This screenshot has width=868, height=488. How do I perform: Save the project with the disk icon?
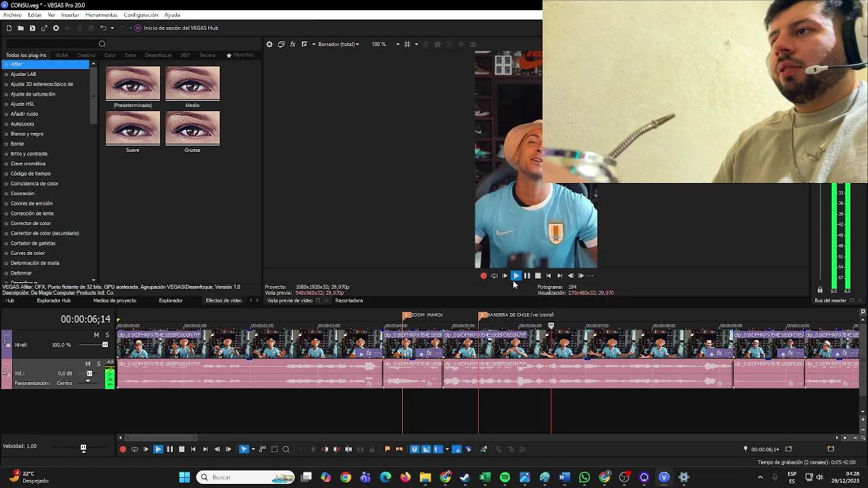[x=32, y=28]
